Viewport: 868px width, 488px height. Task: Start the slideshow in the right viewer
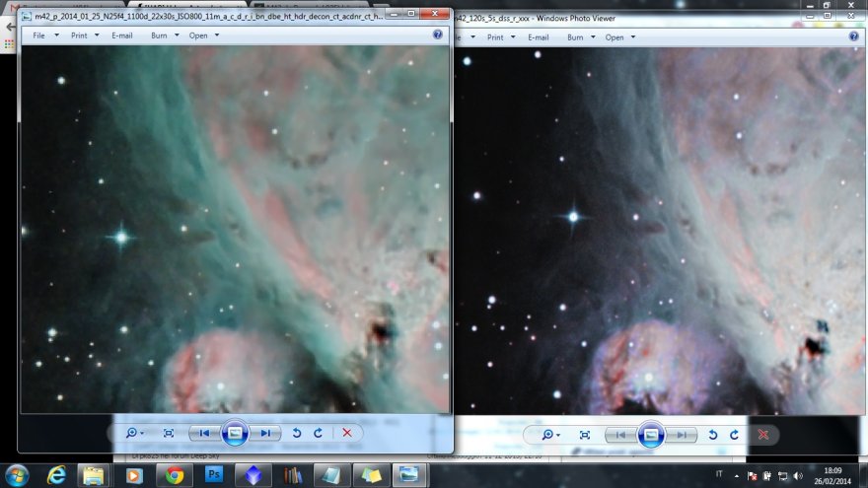click(x=651, y=435)
